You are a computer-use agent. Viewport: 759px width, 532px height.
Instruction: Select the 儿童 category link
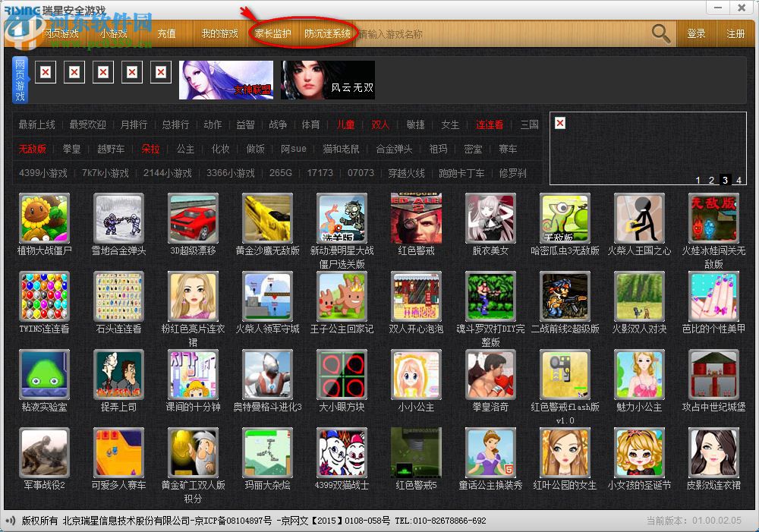(345, 124)
